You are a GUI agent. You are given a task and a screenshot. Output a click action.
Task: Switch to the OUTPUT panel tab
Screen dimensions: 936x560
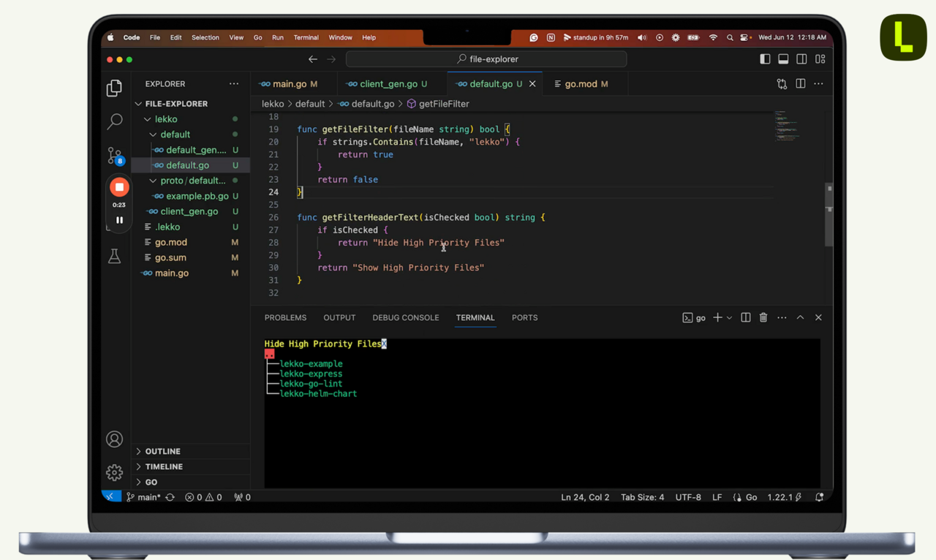coord(339,317)
